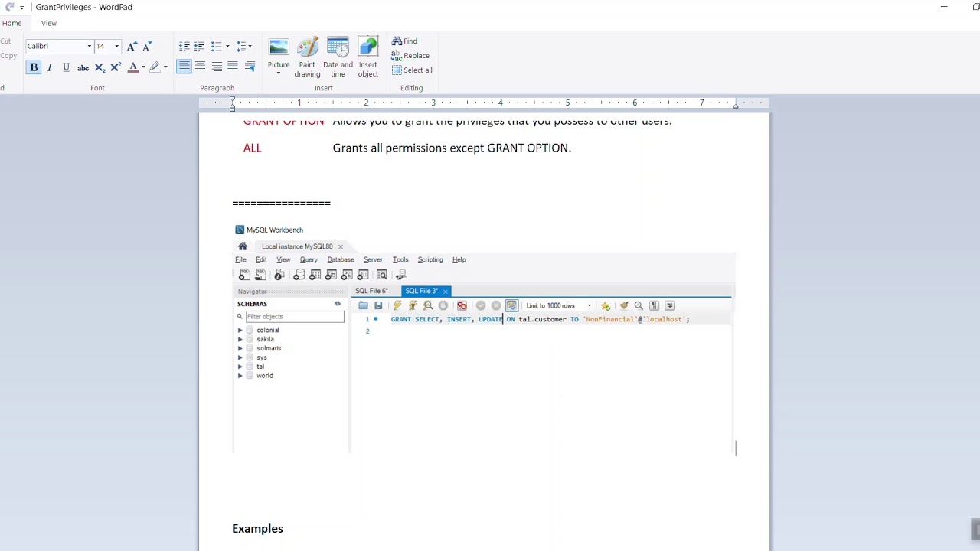Viewport: 980px width, 551px height.
Task: Click the Select all button
Action: (412, 70)
